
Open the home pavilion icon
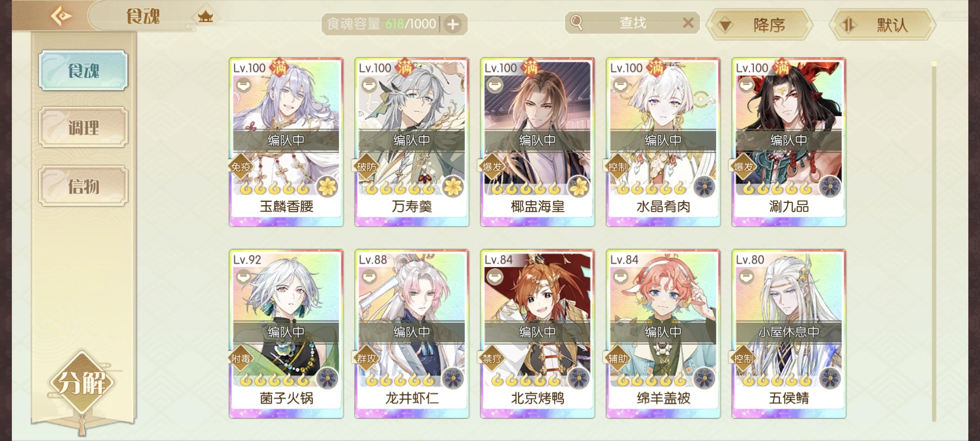(205, 17)
